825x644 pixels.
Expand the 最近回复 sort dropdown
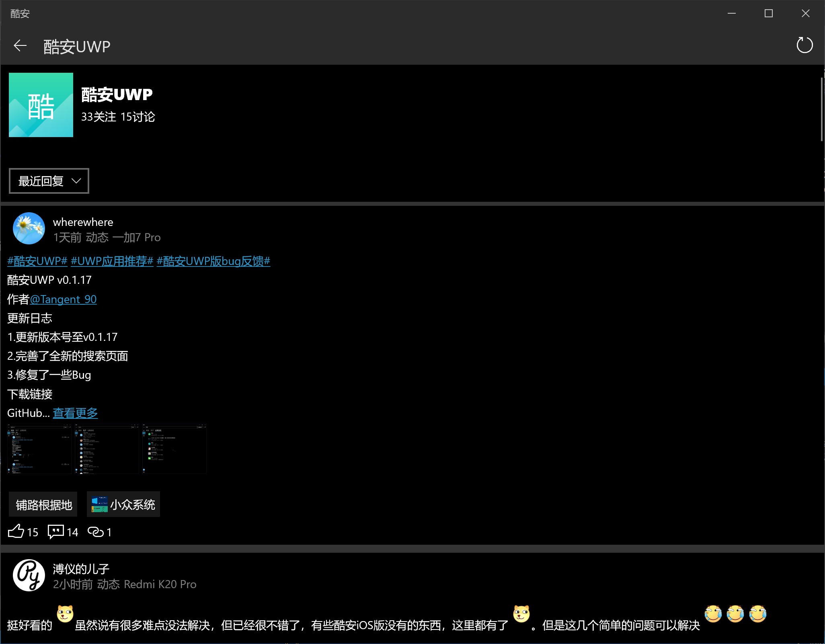(49, 181)
